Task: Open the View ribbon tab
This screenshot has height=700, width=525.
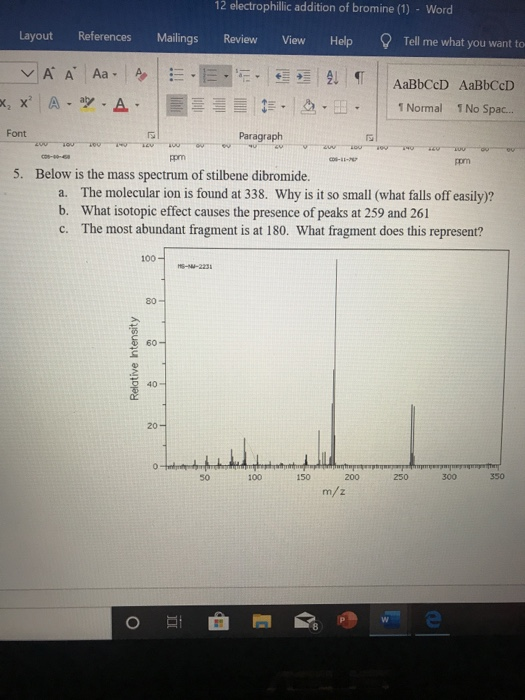Action: pyautogui.click(x=293, y=40)
